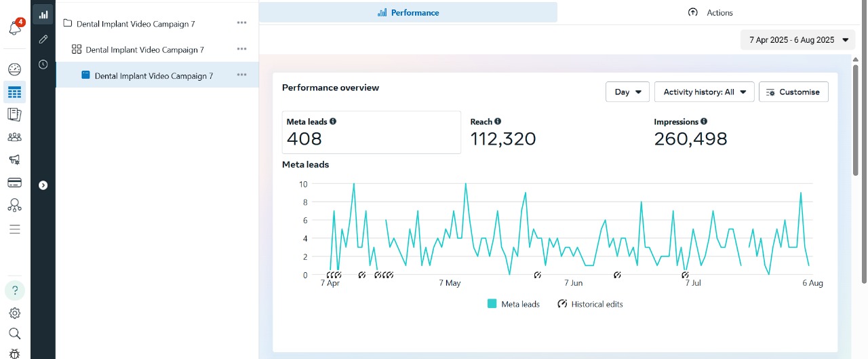
Task: Select the Meta leads metric card
Action: 371,132
